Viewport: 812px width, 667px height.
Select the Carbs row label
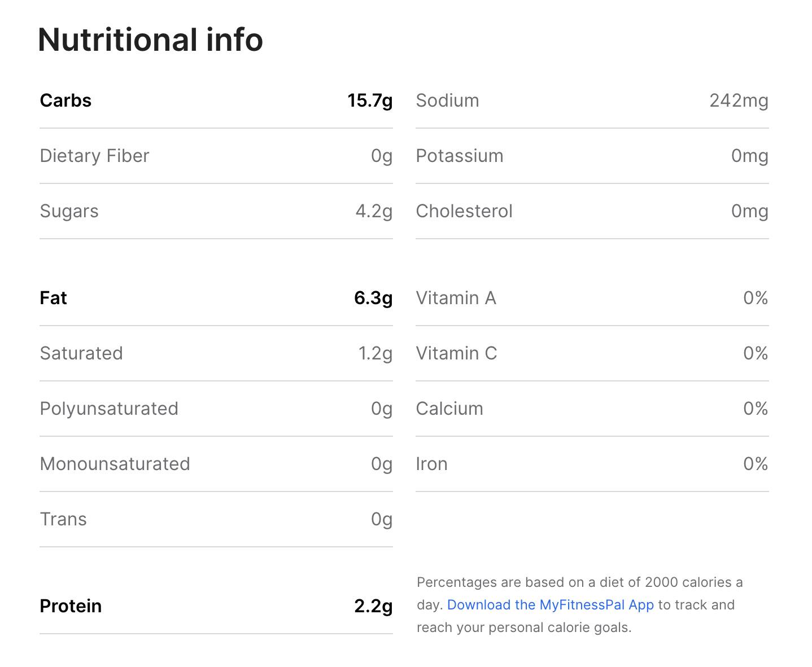click(x=66, y=100)
